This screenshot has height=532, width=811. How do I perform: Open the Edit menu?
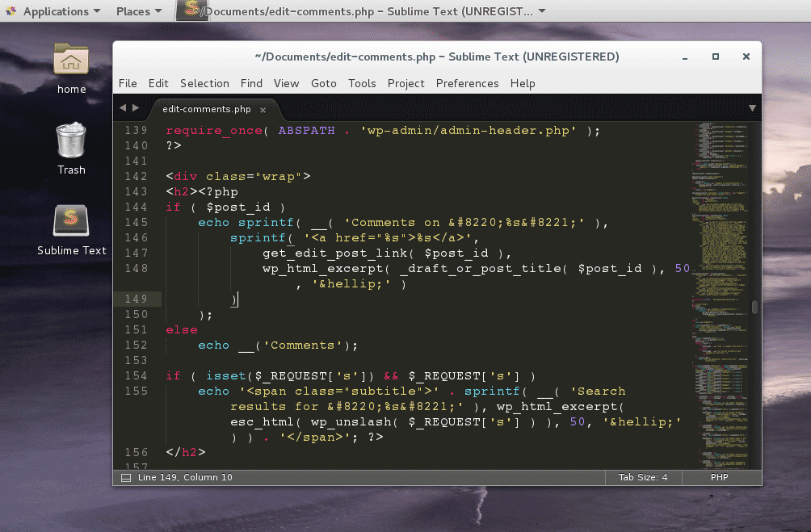tap(158, 83)
